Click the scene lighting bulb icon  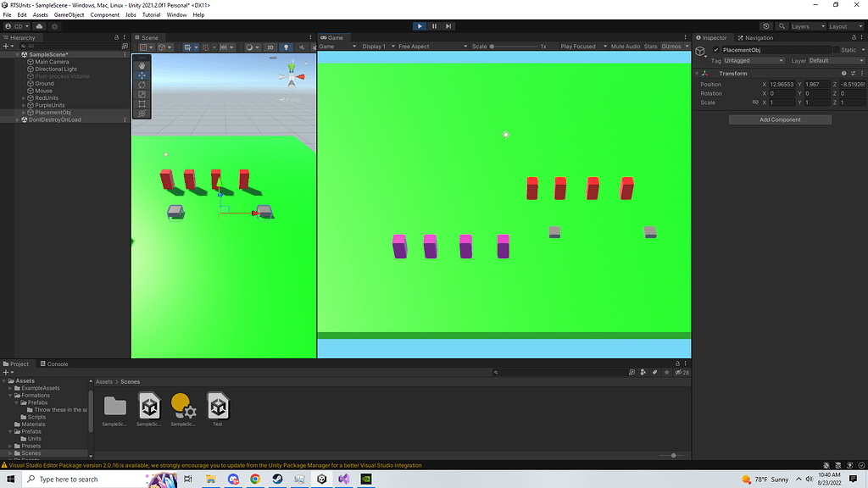tap(287, 47)
